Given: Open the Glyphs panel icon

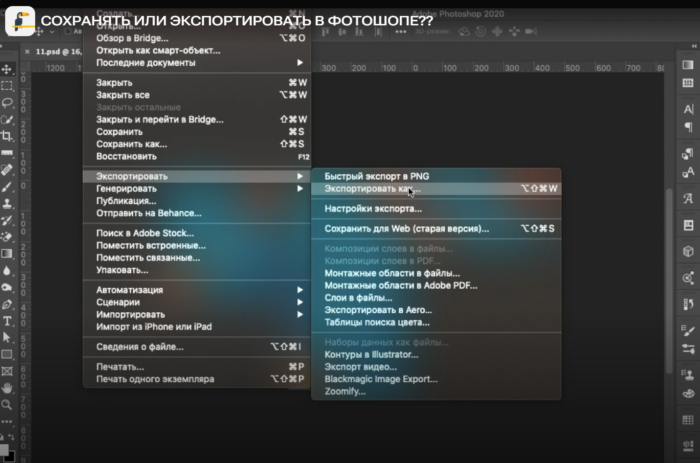Looking at the screenshot, I should 688,198.
